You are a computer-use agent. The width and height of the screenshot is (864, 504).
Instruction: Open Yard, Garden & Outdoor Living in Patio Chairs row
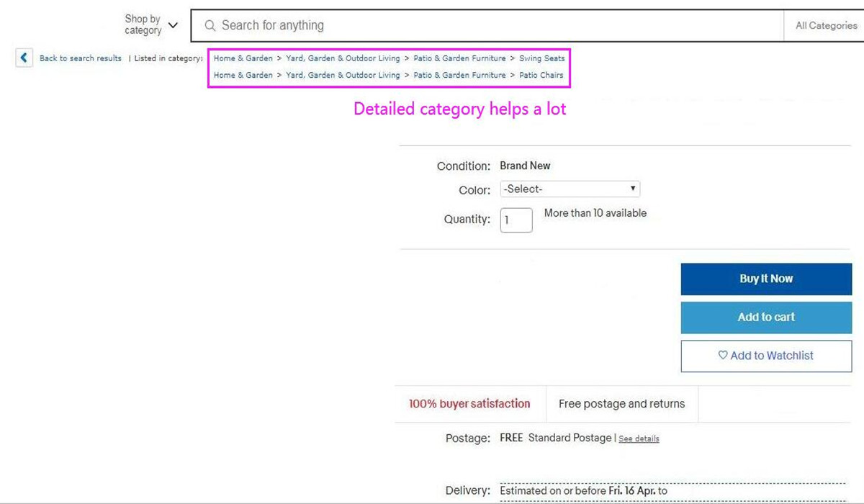[x=343, y=75]
